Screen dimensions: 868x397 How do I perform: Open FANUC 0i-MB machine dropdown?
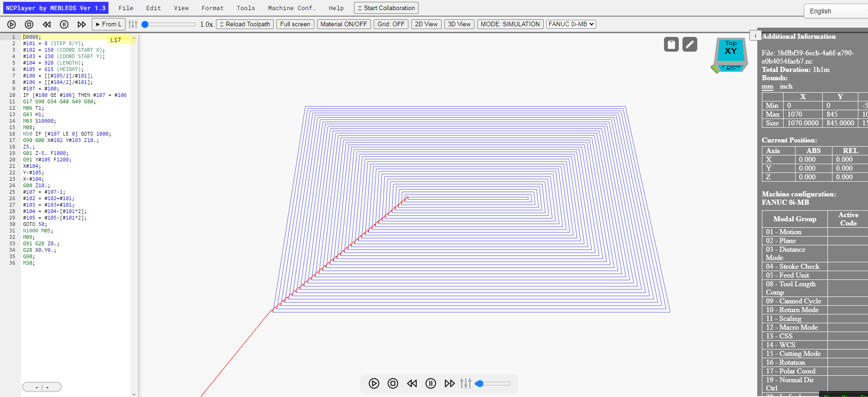click(x=571, y=24)
